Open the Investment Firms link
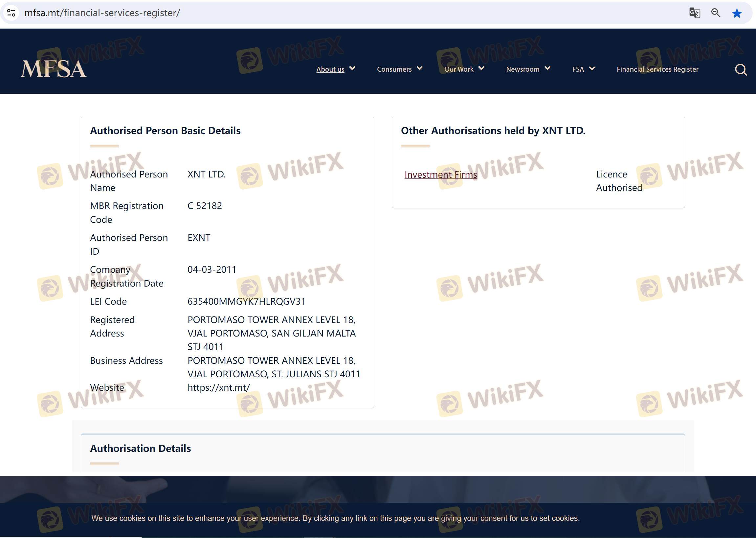The height and width of the screenshot is (538, 756). pyautogui.click(x=440, y=175)
